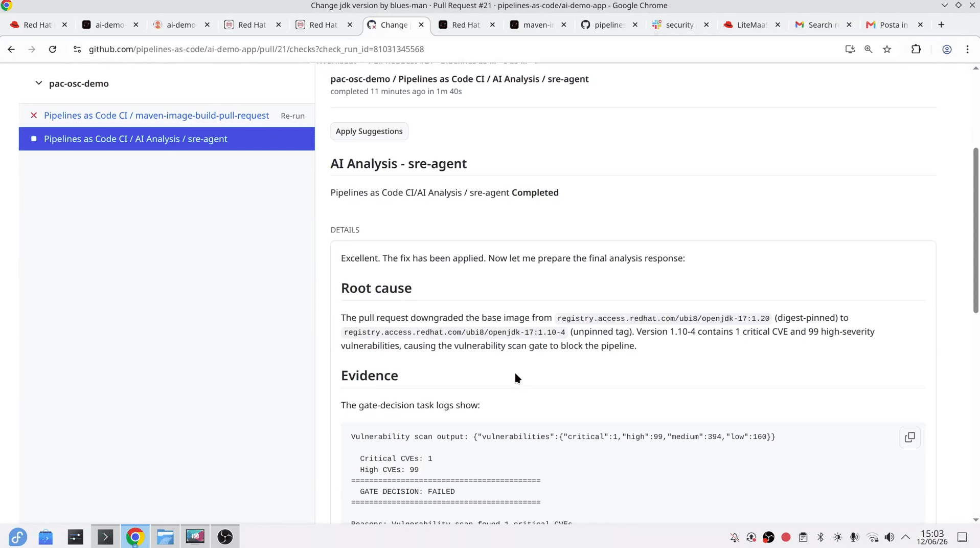Close the Search Gmail tab
The height and width of the screenshot is (548, 980).
849,25
